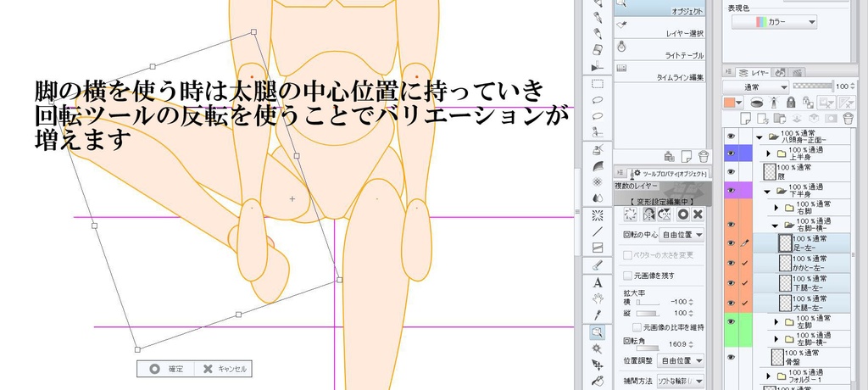Click the キャンセル button on canvas
The image size is (868, 390).
(224, 369)
